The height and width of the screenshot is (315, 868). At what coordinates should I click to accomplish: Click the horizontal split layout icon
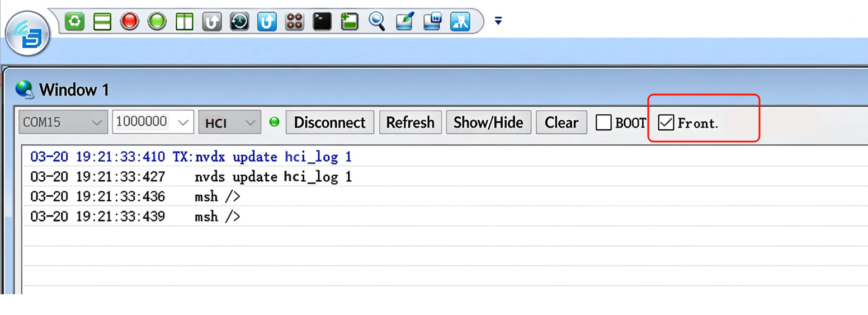[102, 22]
